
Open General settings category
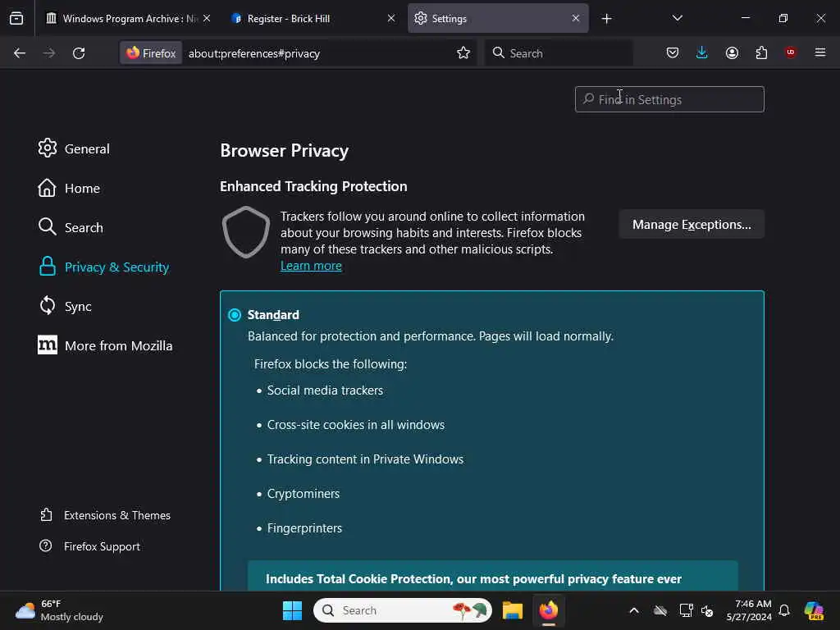(73, 148)
